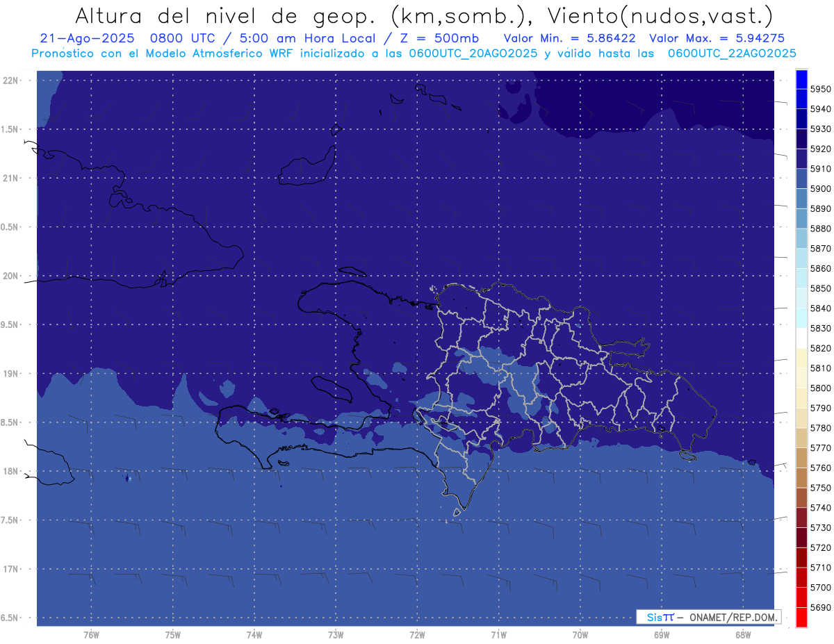
Task: Click the '5690' legend value
Action: click(821, 607)
